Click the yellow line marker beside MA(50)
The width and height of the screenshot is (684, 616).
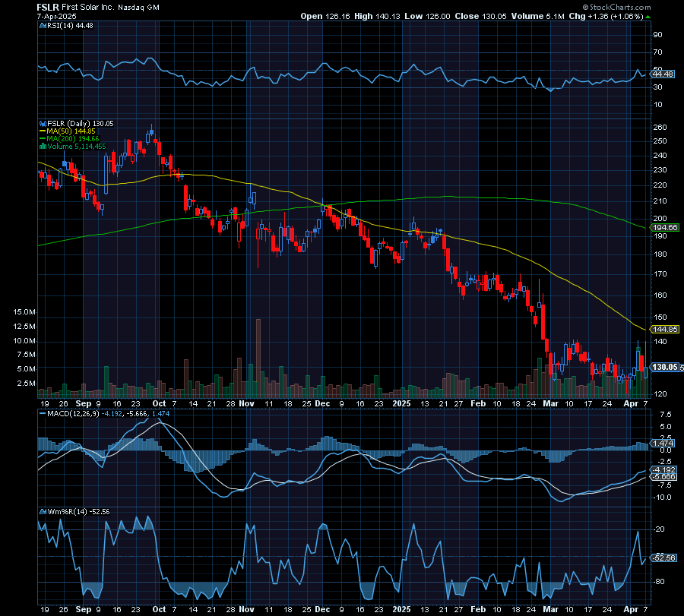(x=43, y=131)
